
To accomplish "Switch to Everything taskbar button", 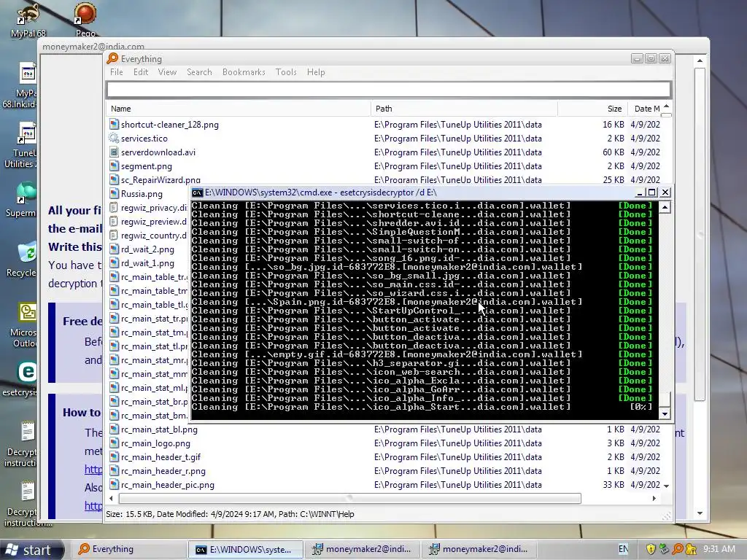I will click(128, 549).
